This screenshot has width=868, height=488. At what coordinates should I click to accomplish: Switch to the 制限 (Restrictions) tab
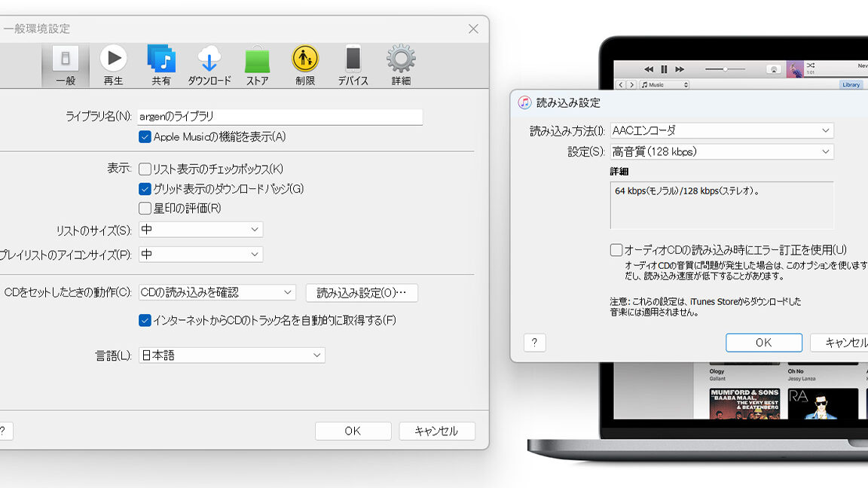tap(305, 66)
